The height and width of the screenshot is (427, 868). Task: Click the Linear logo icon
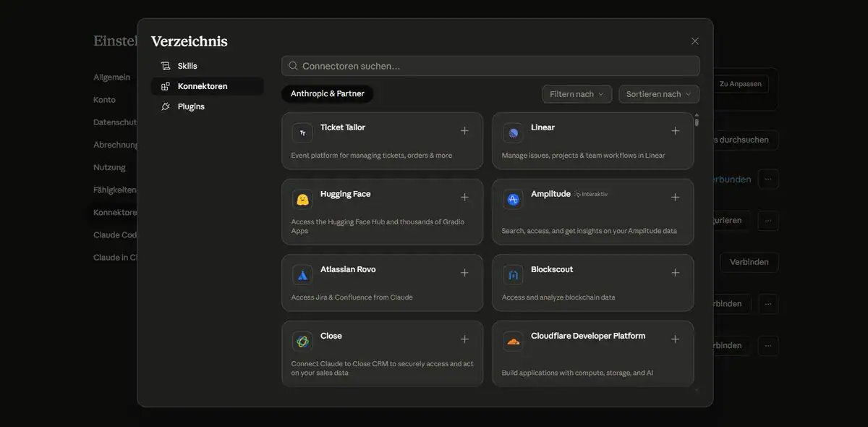513,133
